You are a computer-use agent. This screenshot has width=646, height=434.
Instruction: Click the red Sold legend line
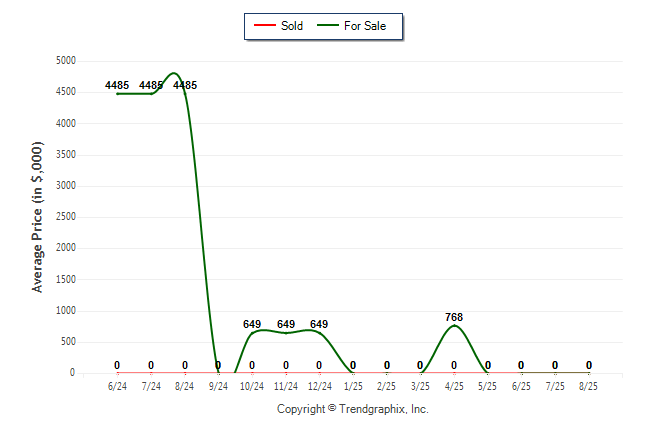(264, 26)
